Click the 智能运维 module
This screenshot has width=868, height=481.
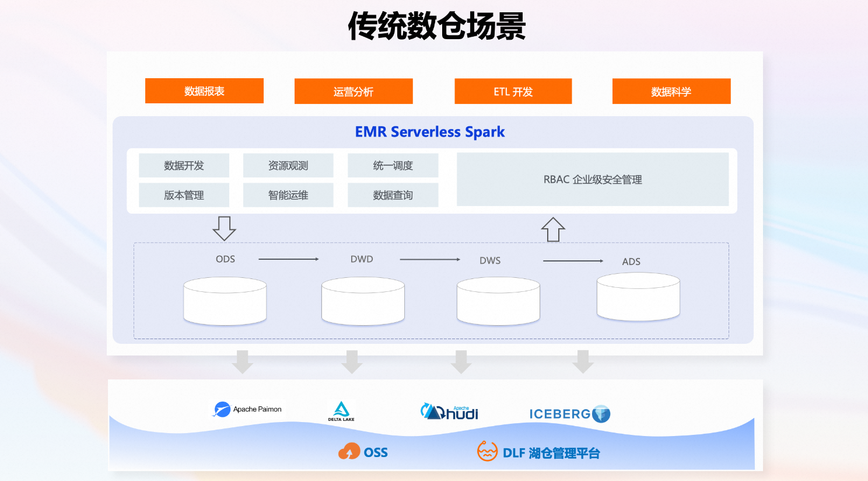pyautogui.click(x=288, y=195)
